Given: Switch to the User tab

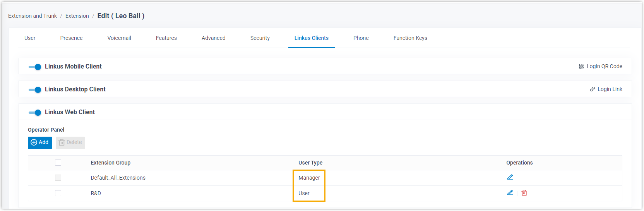Looking at the screenshot, I should [x=30, y=38].
